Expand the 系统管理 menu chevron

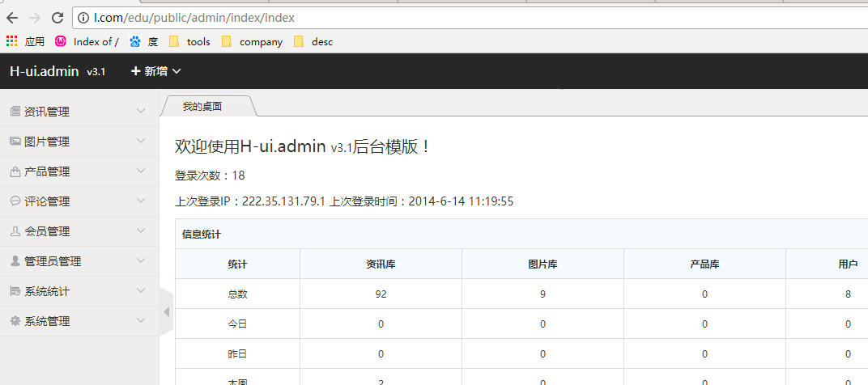141,321
